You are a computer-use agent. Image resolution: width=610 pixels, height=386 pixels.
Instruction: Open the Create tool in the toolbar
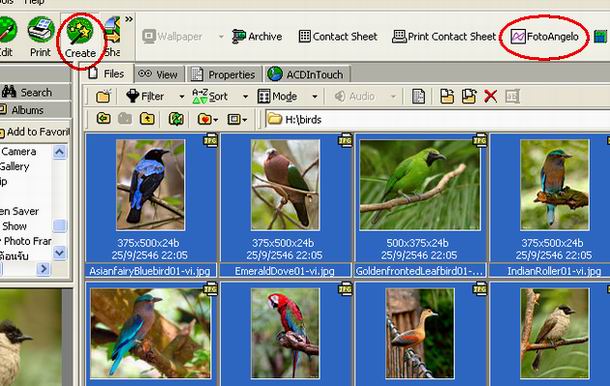[x=80, y=39]
